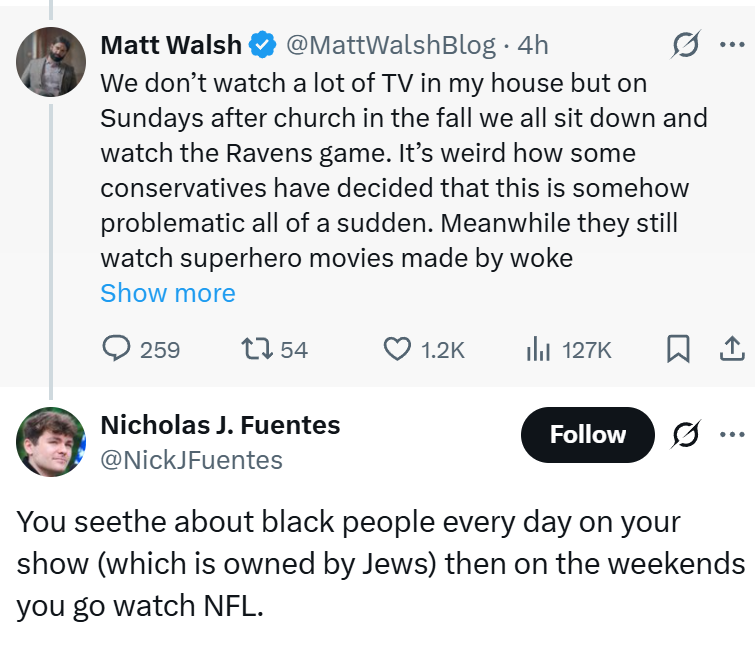Expand the post with Show more
Viewport: 755px width, 658px height.
(x=167, y=293)
